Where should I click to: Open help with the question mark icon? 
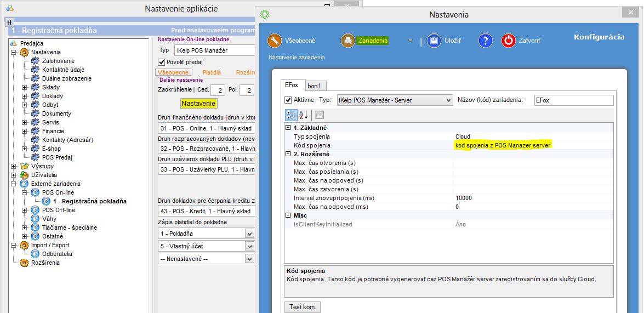coord(486,41)
